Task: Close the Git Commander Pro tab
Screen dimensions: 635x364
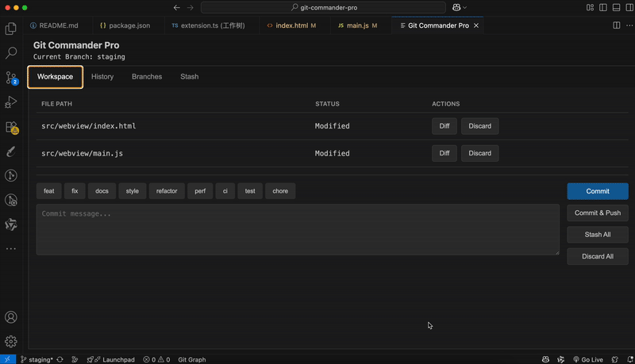Action: 476,25
